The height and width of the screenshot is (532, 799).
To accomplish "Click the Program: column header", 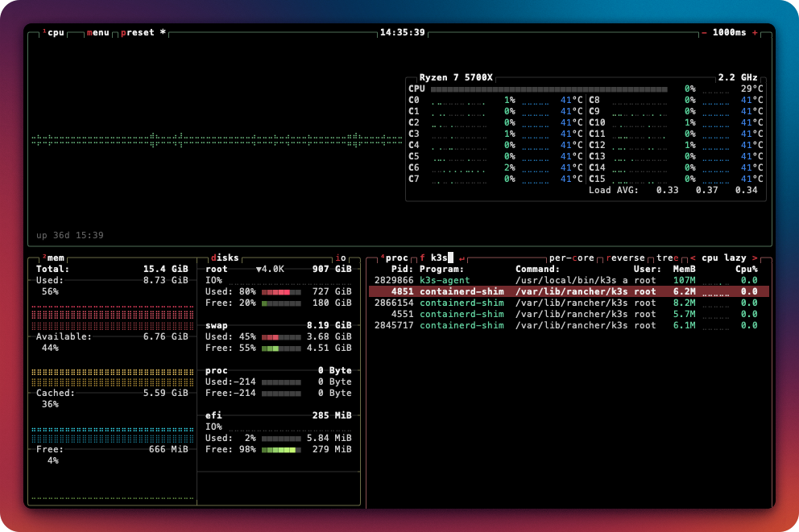I will click(x=442, y=270).
